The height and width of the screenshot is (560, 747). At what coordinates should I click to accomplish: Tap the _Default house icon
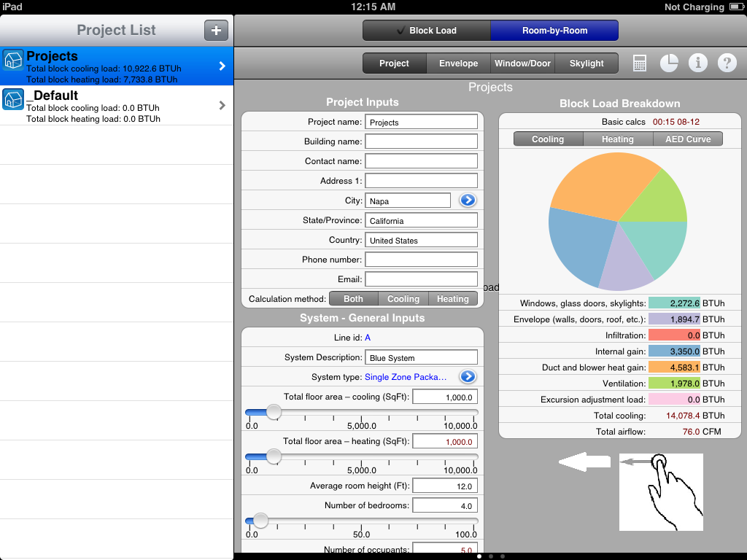13,99
